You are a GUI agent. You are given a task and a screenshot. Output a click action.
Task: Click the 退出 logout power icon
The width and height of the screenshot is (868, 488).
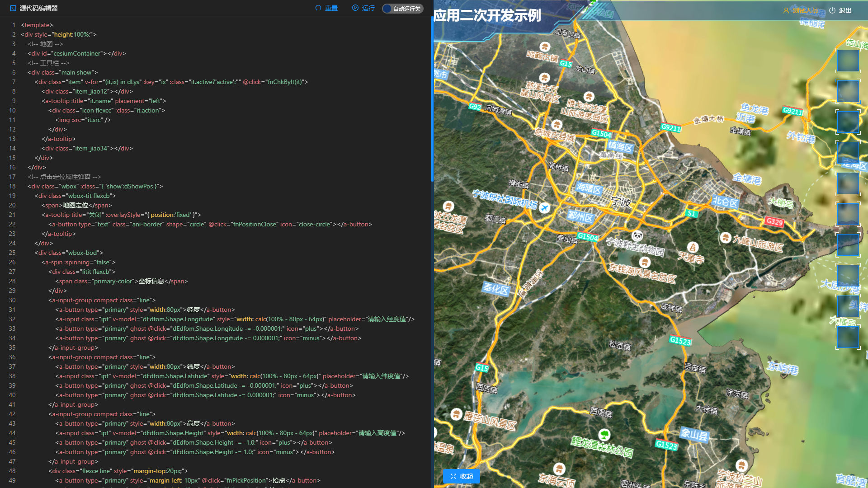(x=832, y=10)
